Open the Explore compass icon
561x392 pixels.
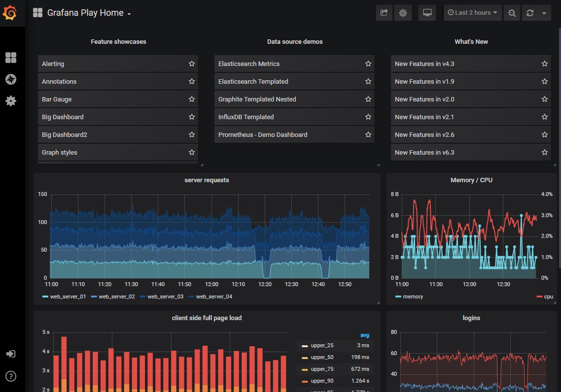click(11, 79)
